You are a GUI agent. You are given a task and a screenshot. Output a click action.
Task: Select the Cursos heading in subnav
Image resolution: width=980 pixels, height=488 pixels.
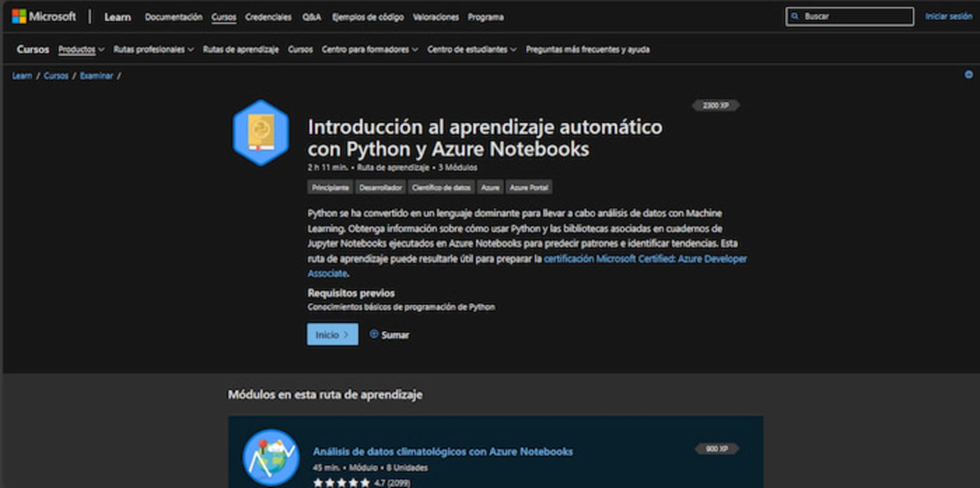(x=33, y=49)
